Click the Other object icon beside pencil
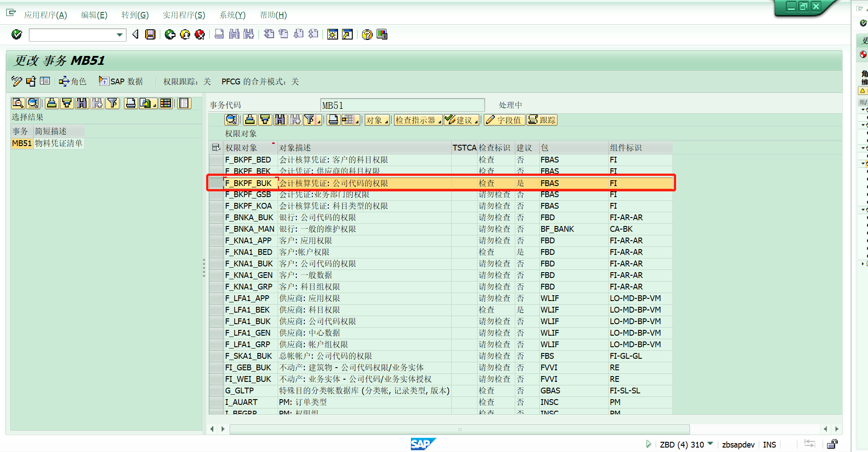 [x=31, y=81]
